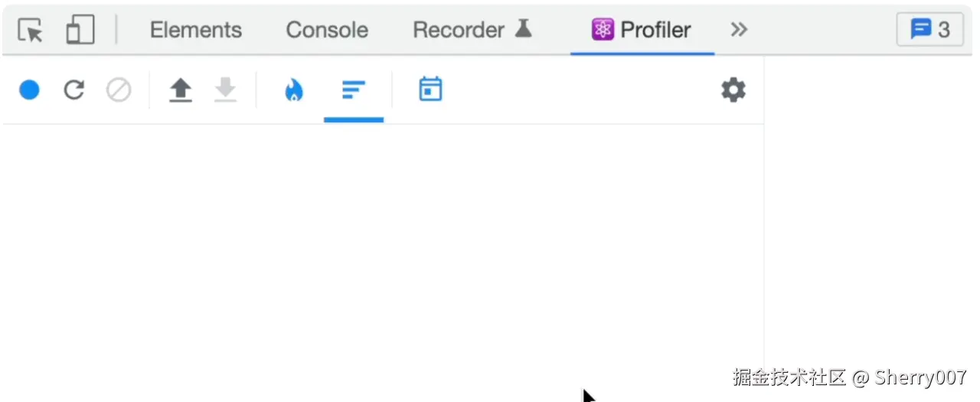Switch to the Console tab
Image resolution: width=980 pixels, height=402 pixels.
[x=327, y=30]
